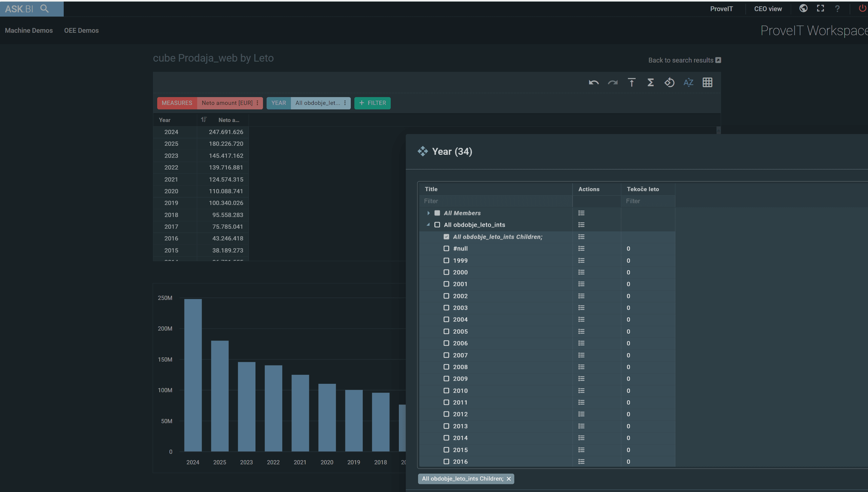Click the undo arrow icon
Image resolution: width=868 pixels, height=492 pixels.
point(594,82)
